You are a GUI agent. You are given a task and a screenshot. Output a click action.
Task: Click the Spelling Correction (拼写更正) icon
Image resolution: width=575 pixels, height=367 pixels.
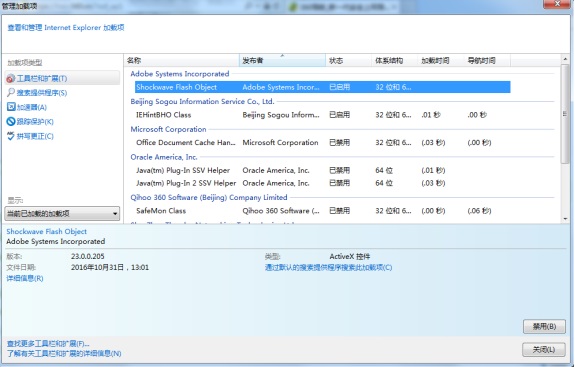(11, 136)
